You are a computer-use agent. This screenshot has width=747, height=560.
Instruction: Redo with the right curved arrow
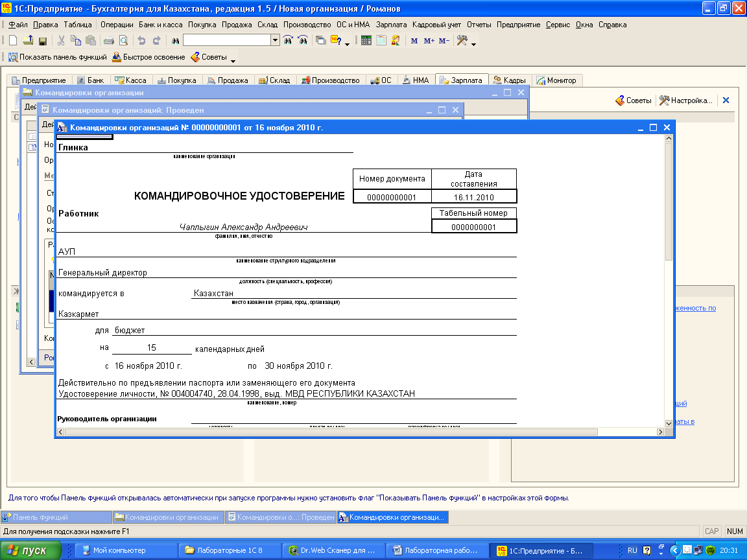156,41
